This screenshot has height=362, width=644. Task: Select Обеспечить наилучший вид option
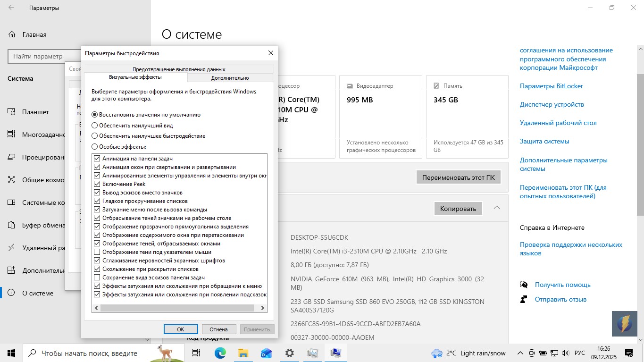pyautogui.click(x=95, y=126)
